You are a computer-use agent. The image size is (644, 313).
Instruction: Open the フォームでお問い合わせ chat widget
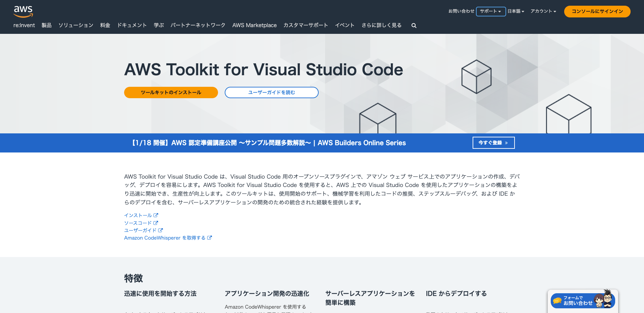click(x=583, y=301)
